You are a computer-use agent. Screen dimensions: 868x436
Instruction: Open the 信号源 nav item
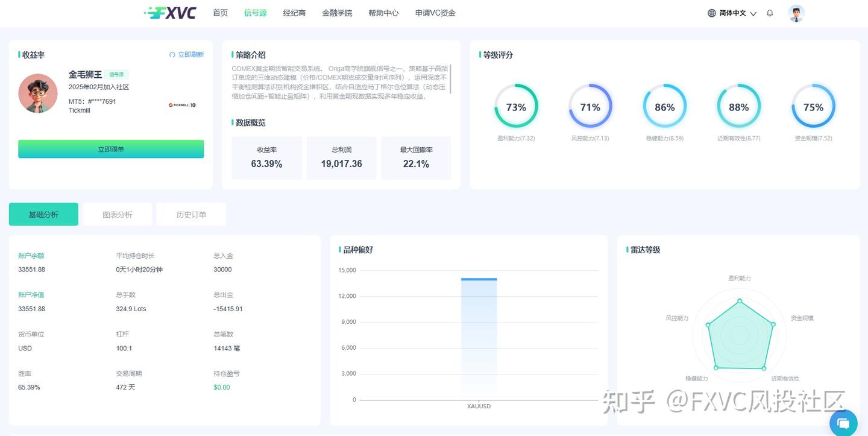[256, 13]
